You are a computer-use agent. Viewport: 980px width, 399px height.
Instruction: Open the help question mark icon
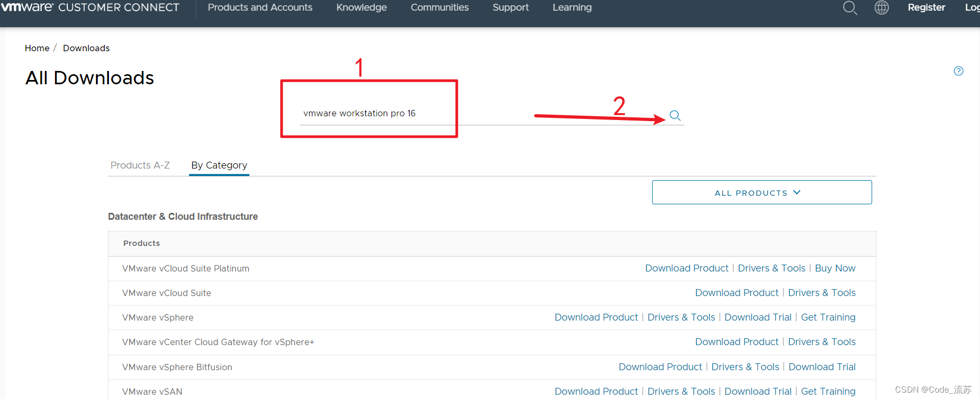959,71
